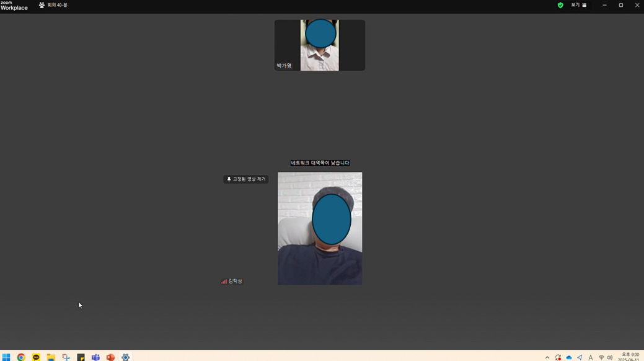644x361 pixels.
Task: Click 김탁상's pinned video feed
Action: pos(319,228)
